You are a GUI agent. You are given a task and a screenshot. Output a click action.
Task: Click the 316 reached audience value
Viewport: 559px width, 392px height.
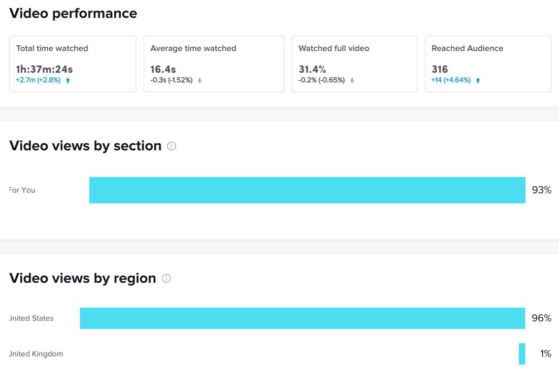pos(440,69)
